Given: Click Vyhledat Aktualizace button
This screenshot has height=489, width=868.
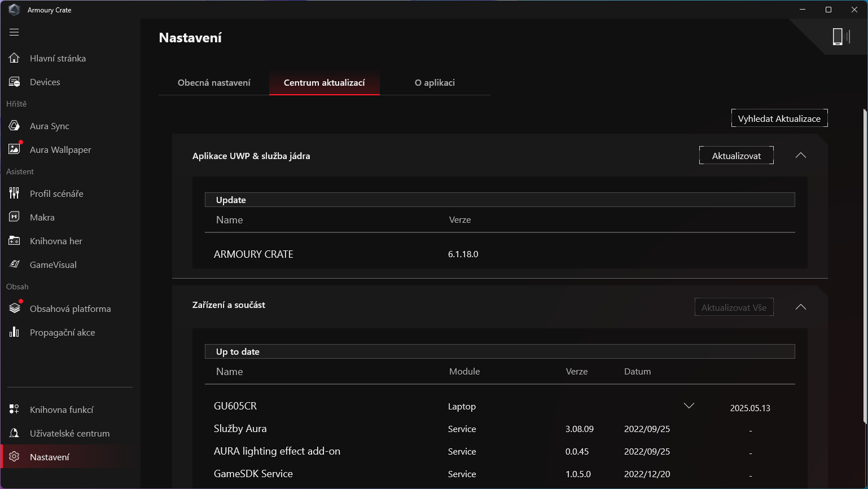Looking at the screenshot, I should click(779, 118).
